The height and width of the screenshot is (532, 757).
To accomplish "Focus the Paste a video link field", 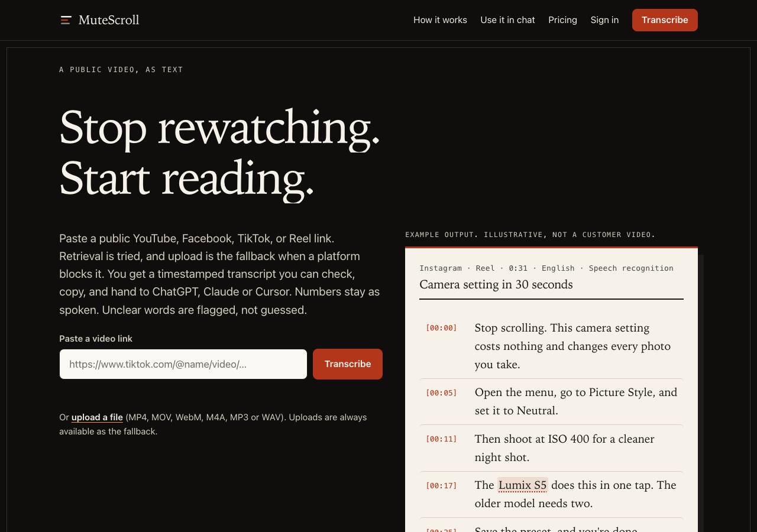I will coord(183,364).
